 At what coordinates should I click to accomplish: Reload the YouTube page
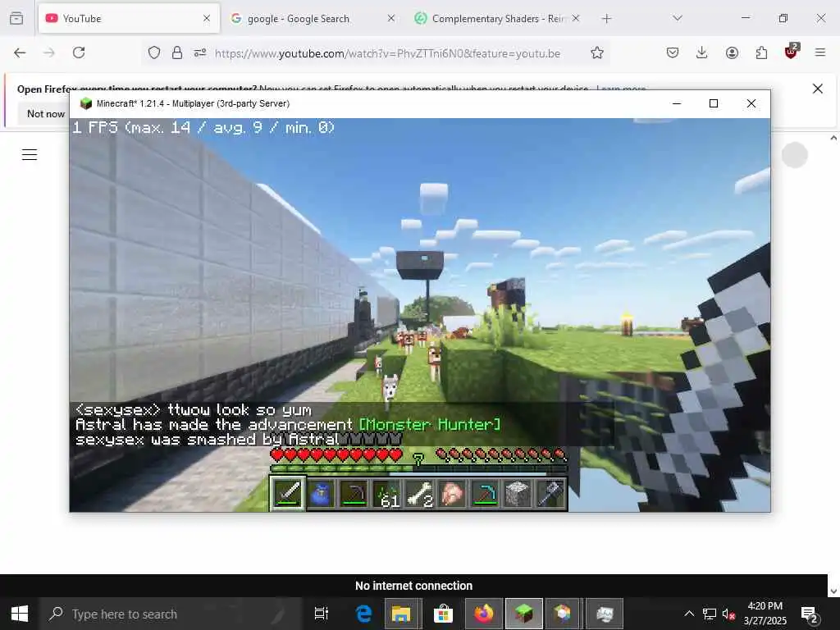(79, 52)
